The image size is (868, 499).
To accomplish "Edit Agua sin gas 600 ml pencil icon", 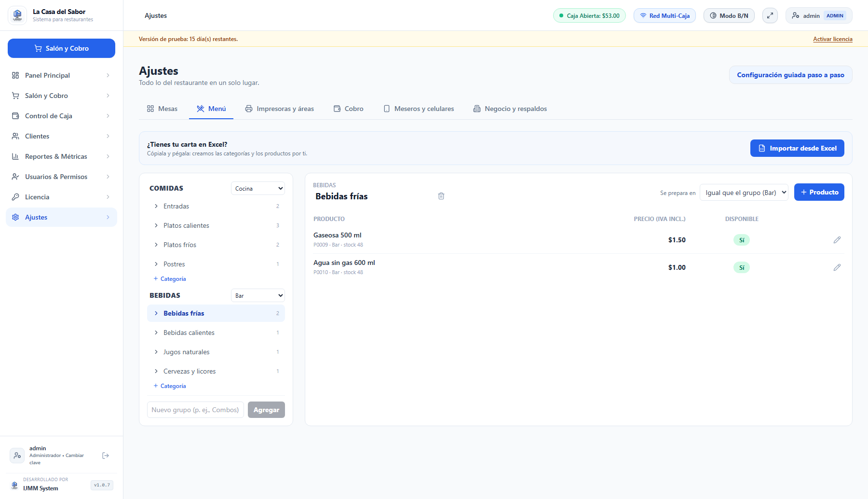I will tap(837, 267).
